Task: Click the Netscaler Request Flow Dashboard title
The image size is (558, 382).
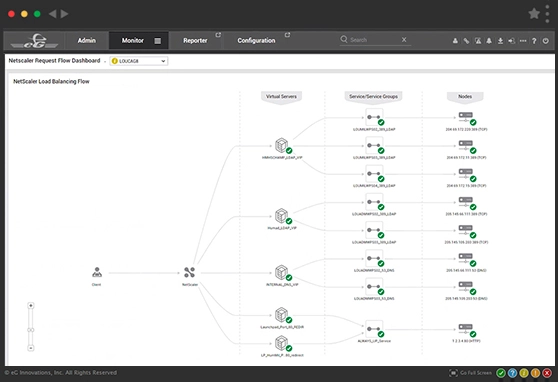Action: pos(54,61)
